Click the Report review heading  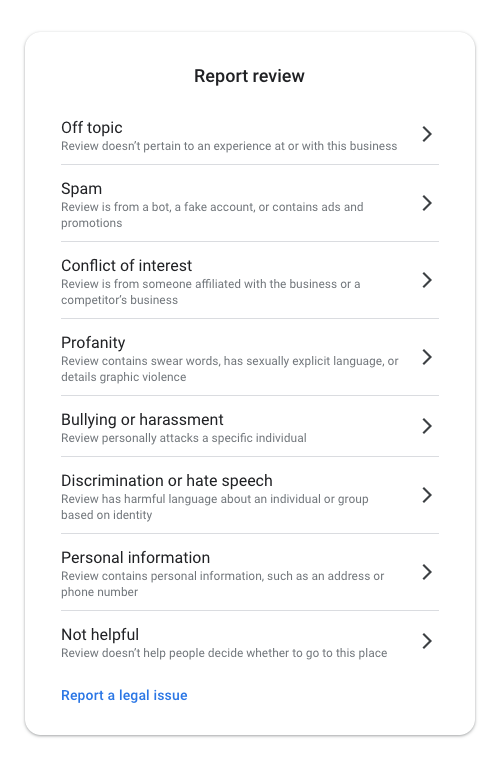pos(250,76)
